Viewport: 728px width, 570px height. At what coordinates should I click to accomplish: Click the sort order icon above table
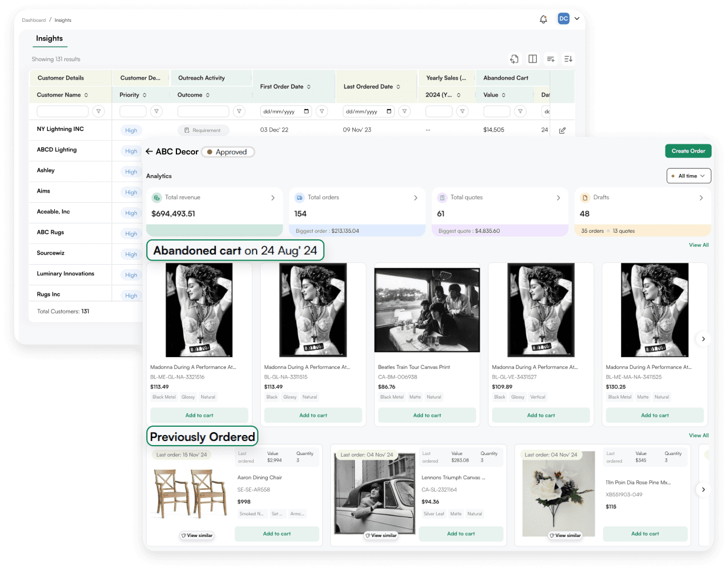(568, 59)
